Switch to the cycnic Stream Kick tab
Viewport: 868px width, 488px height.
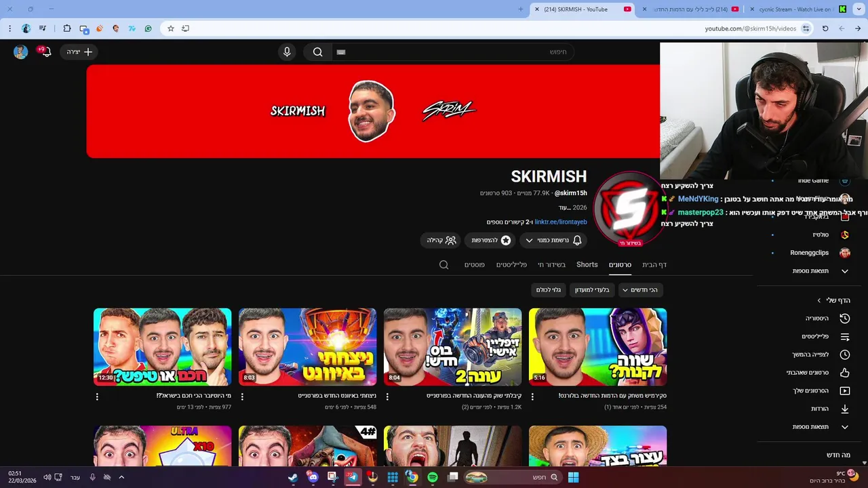[x=798, y=9]
